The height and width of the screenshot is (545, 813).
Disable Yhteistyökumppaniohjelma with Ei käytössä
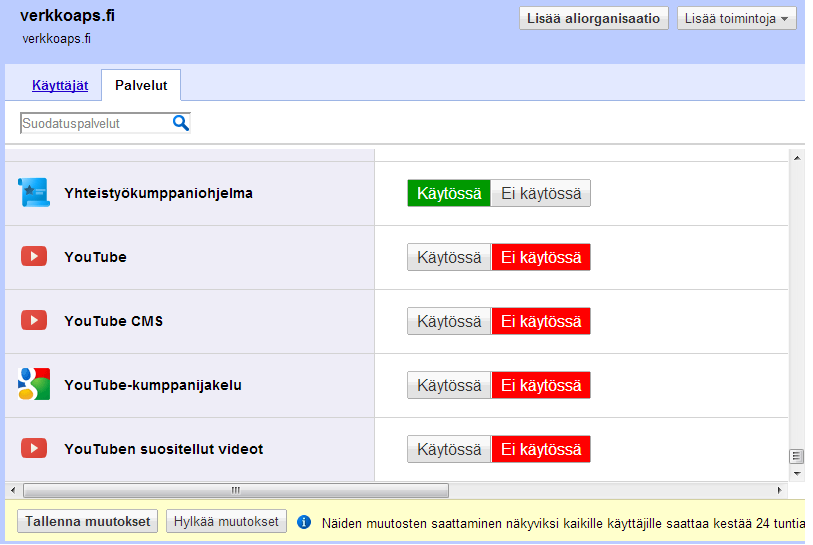[x=540, y=193]
